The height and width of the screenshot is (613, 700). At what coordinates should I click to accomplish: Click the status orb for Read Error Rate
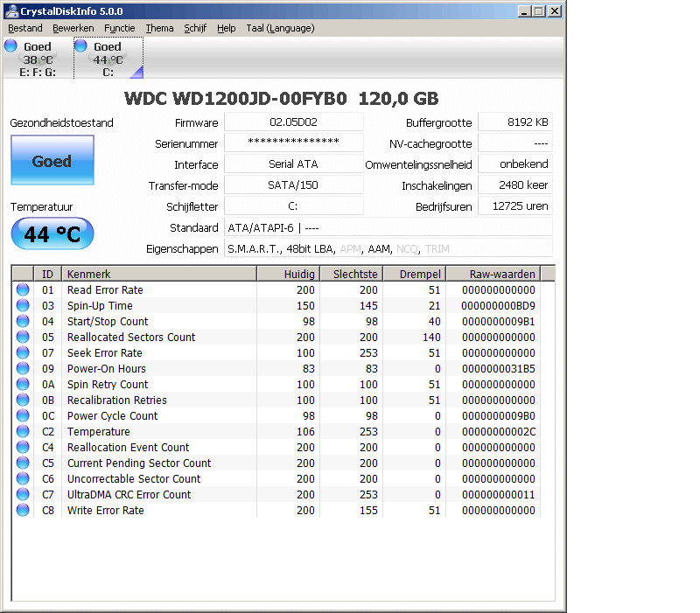coord(23,290)
